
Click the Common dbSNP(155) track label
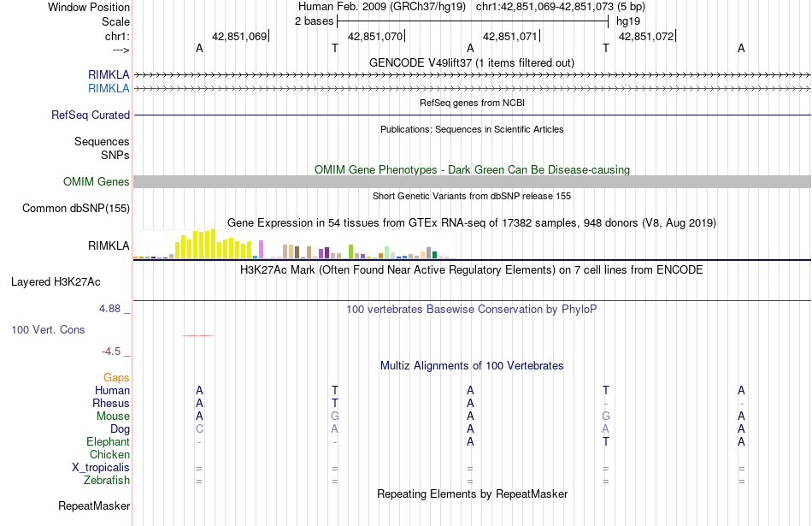click(x=76, y=209)
